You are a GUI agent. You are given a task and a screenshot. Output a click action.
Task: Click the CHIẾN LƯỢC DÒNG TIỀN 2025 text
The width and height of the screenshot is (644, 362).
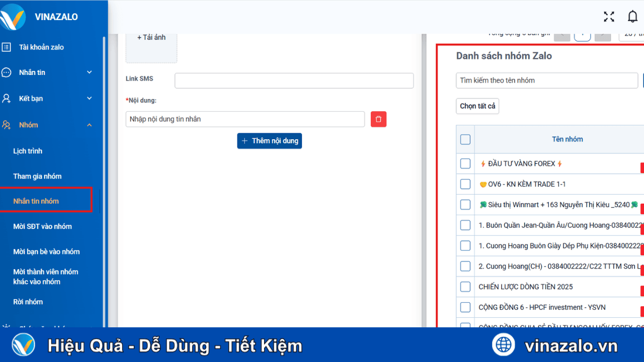pyautogui.click(x=526, y=287)
